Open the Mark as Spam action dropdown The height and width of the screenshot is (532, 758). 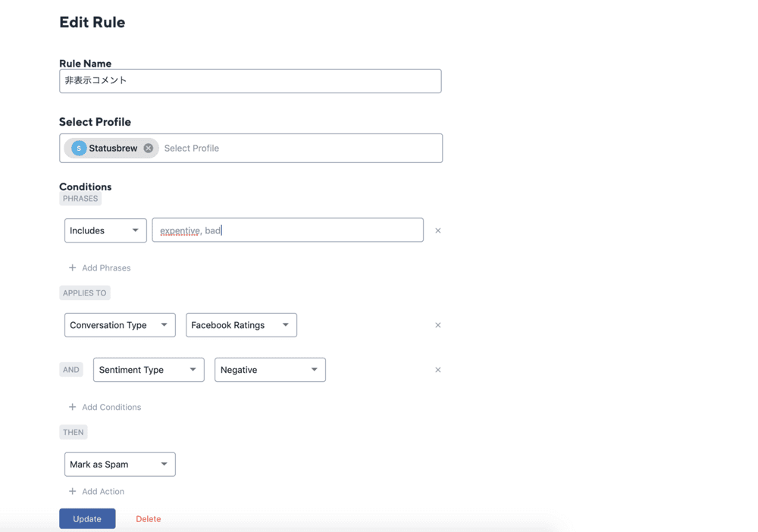(120, 465)
